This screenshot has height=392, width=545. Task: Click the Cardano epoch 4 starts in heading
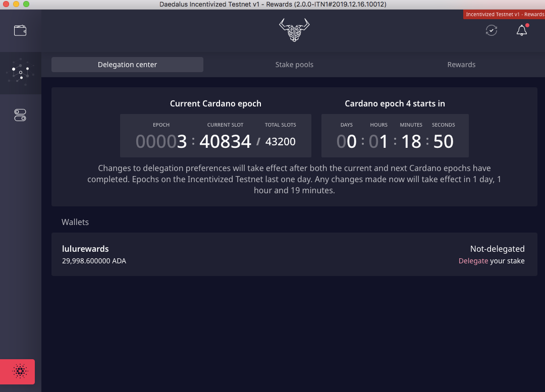coord(395,103)
